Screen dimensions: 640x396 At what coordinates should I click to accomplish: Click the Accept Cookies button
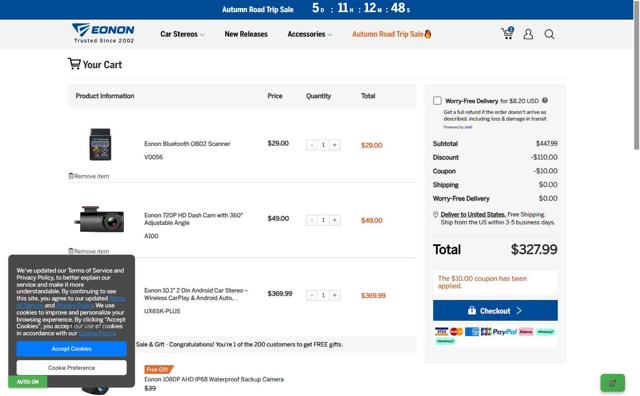point(71,349)
